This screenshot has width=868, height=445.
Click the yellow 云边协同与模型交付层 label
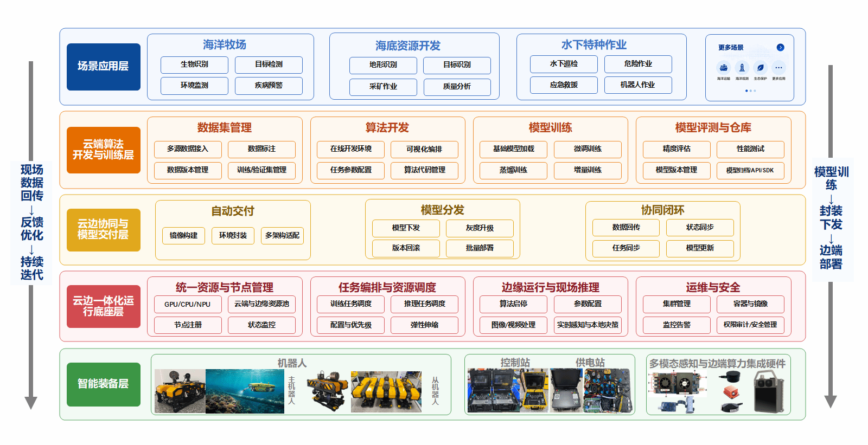click(104, 230)
